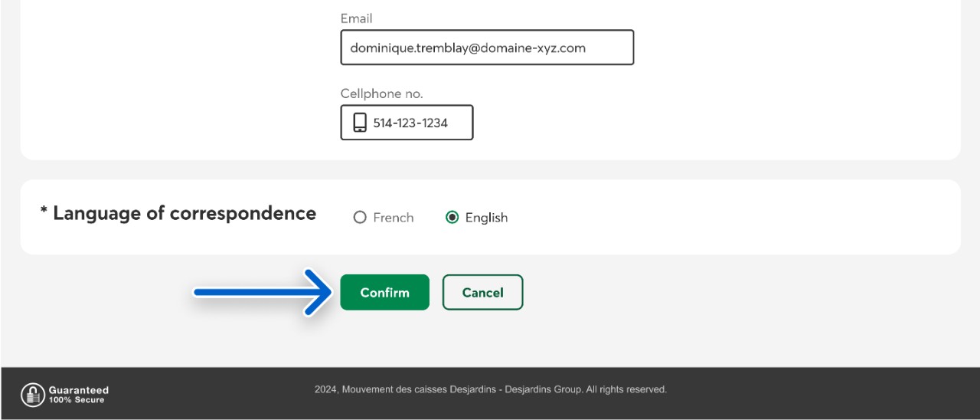Click the domaine-xyz.com email address text
980x420 pixels.
coord(468,48)
